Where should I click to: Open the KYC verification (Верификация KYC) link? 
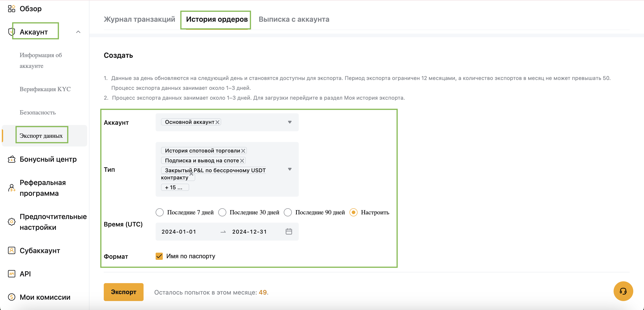[45, 89]
